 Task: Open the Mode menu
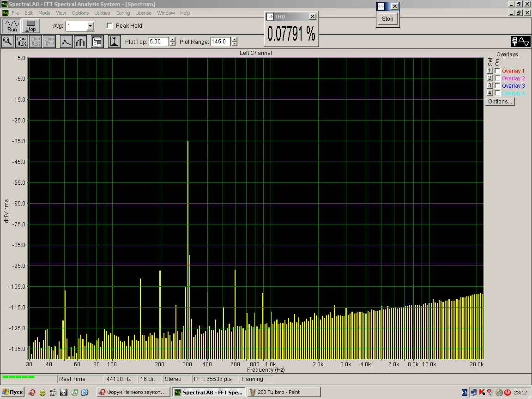coord(44,13)
